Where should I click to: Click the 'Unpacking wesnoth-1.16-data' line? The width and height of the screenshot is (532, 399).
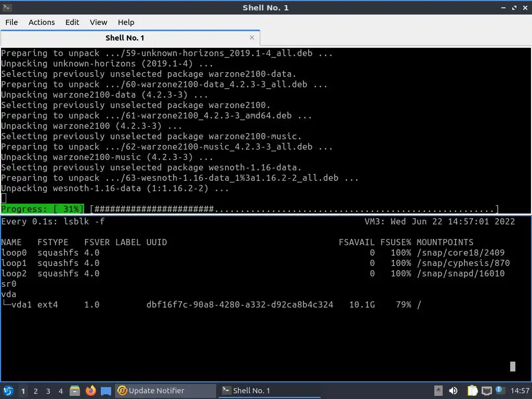pyautogui.click(x=115, y=188)
